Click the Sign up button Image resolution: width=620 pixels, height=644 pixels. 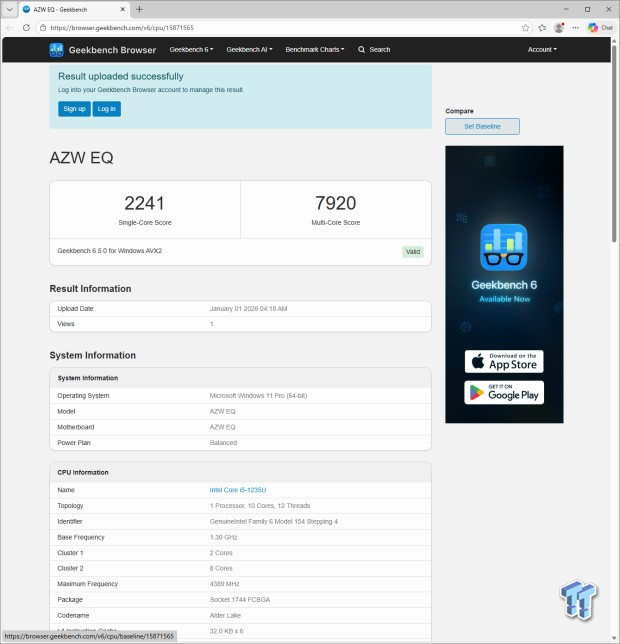(74, 108)
